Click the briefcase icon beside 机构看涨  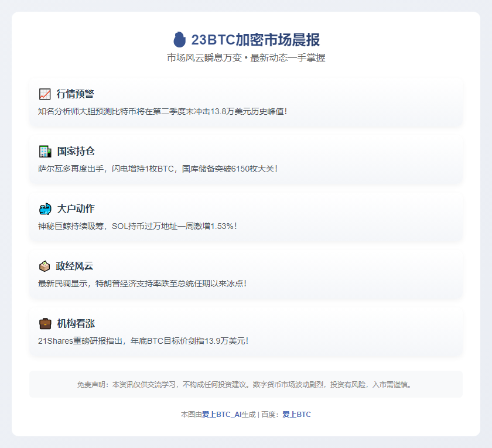click(x=45, y=323)
